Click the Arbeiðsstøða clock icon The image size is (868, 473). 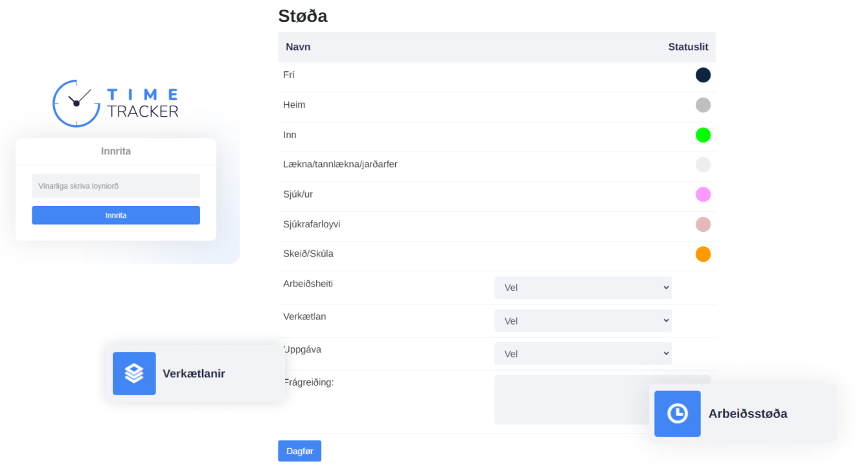tap(677, 413)
